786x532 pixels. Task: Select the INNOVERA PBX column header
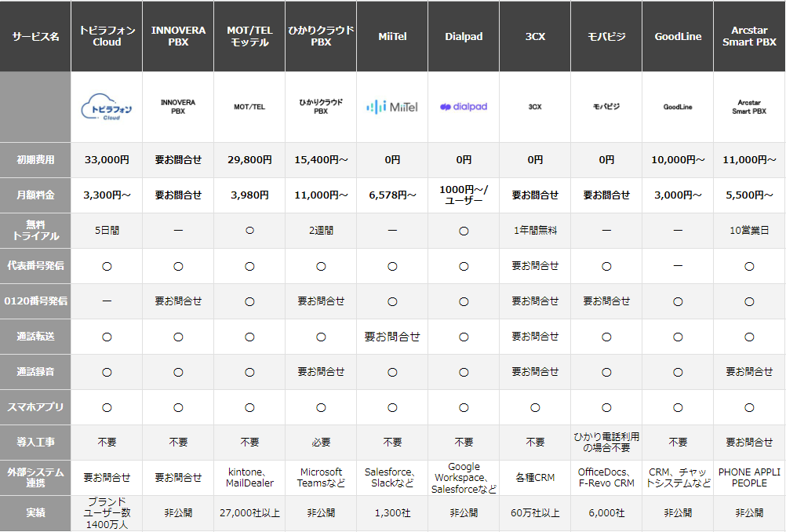pos(178,36)
